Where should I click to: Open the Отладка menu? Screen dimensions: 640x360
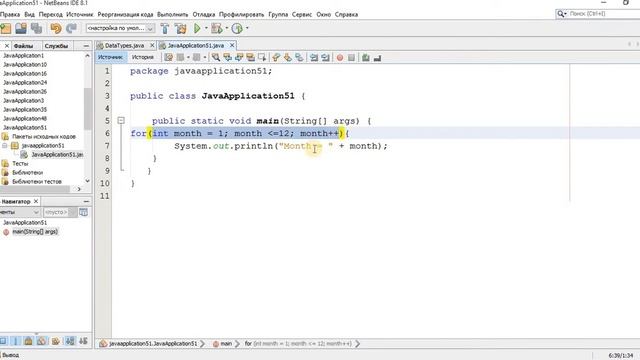[204, 14]
